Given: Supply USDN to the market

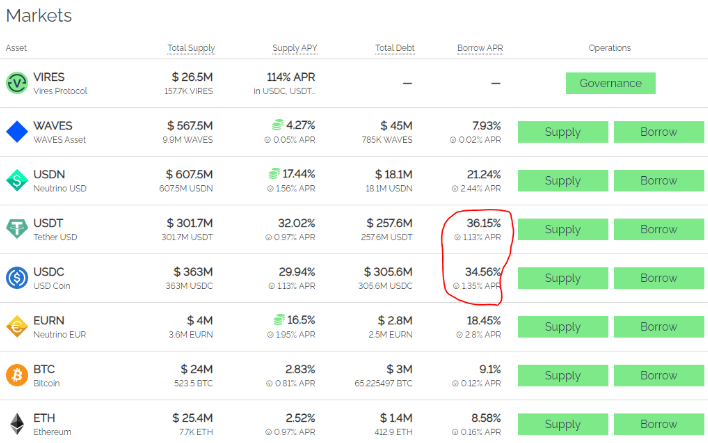Looking at the screenshot, I should 563,181.
